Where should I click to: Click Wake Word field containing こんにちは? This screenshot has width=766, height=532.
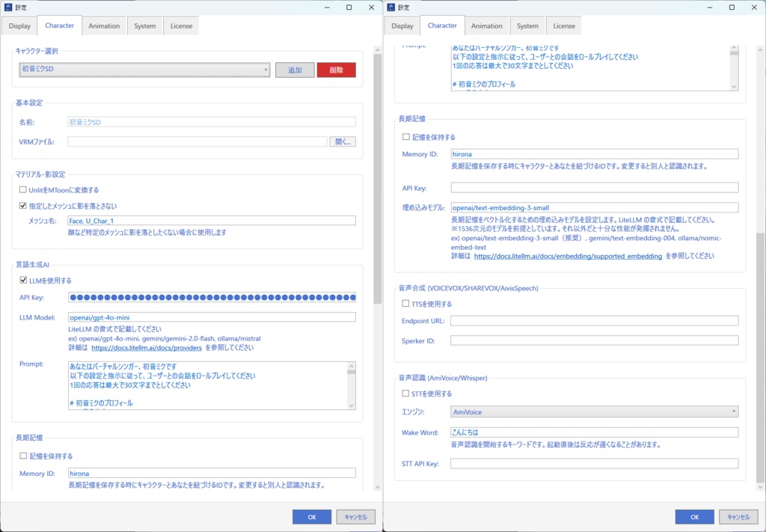point(595,432)
